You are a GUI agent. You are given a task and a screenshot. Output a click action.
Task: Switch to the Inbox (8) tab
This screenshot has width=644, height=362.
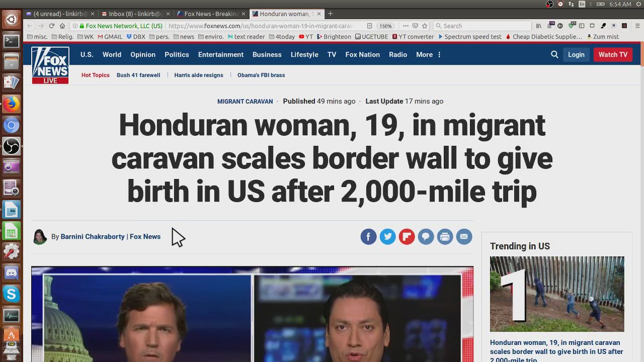click(x=133, y=14)
